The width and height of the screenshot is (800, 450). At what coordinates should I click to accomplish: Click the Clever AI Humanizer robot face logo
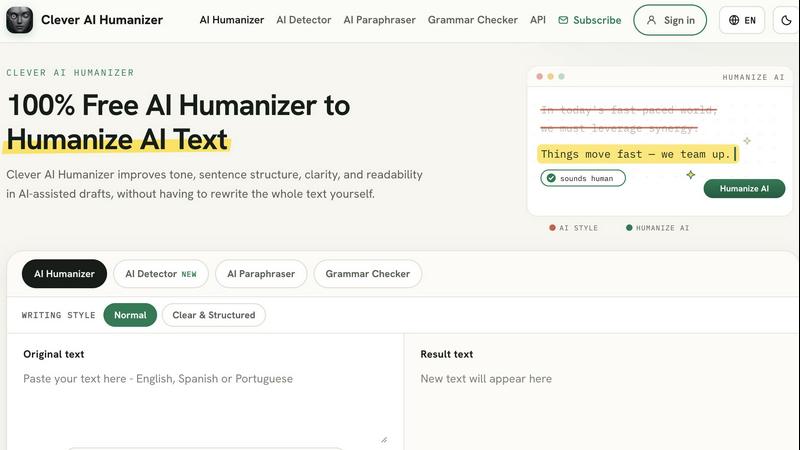click(19, 20)
